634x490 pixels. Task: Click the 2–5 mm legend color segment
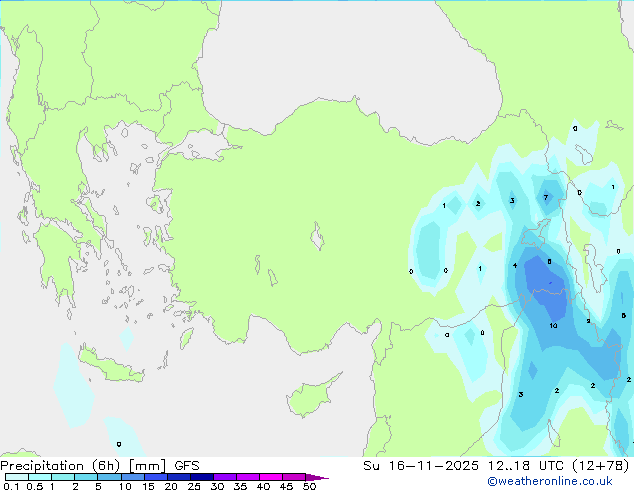pos(86,477)
